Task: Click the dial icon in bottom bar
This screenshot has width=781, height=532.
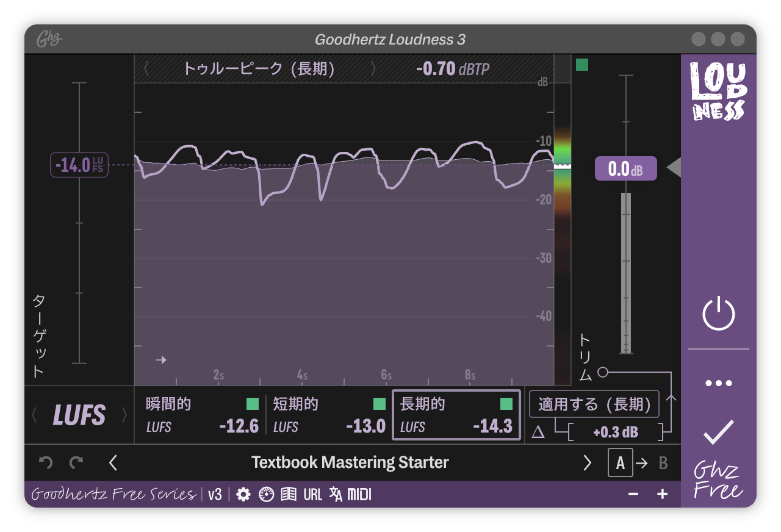Action: coord(266,494)
